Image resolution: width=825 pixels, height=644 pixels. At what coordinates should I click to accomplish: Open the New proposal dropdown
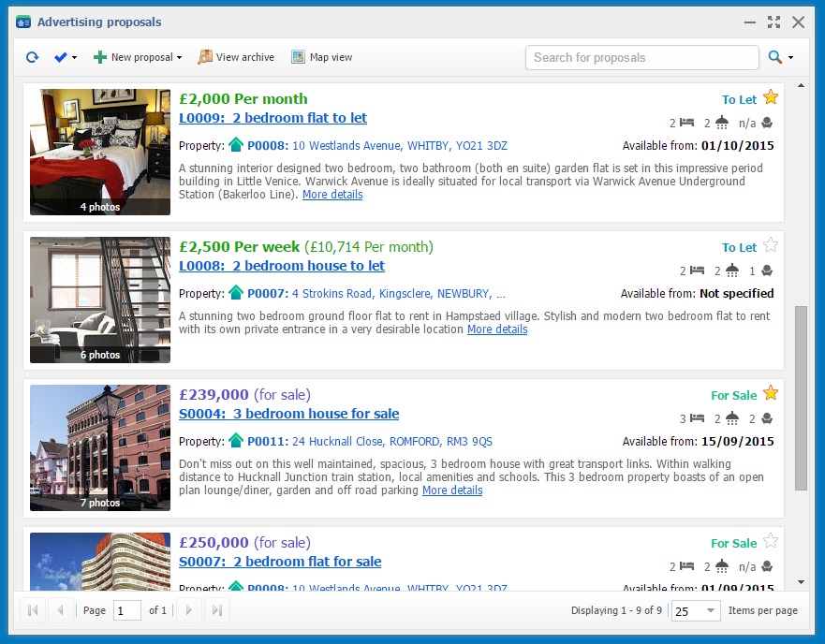139,57
